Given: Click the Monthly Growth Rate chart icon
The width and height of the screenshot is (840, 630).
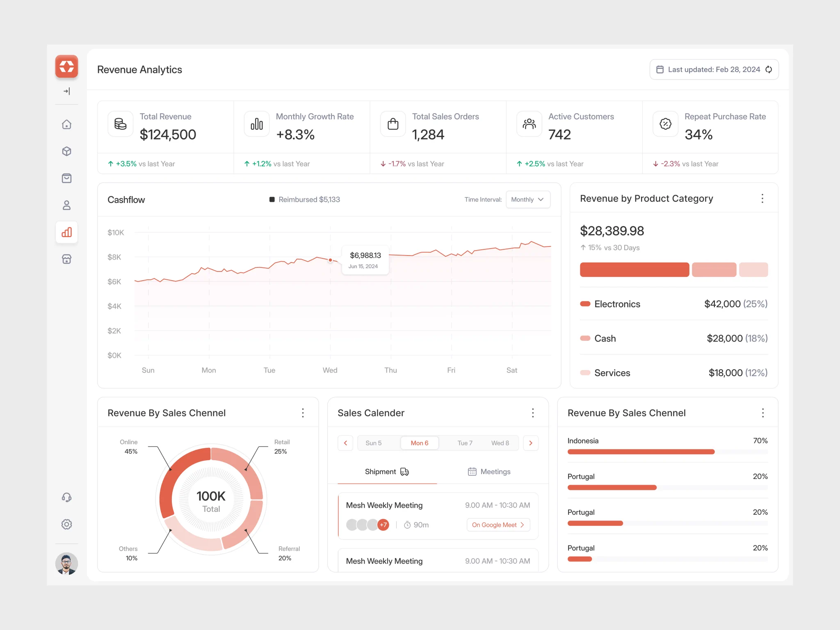Looking at the screenshot, I should 257,124.
